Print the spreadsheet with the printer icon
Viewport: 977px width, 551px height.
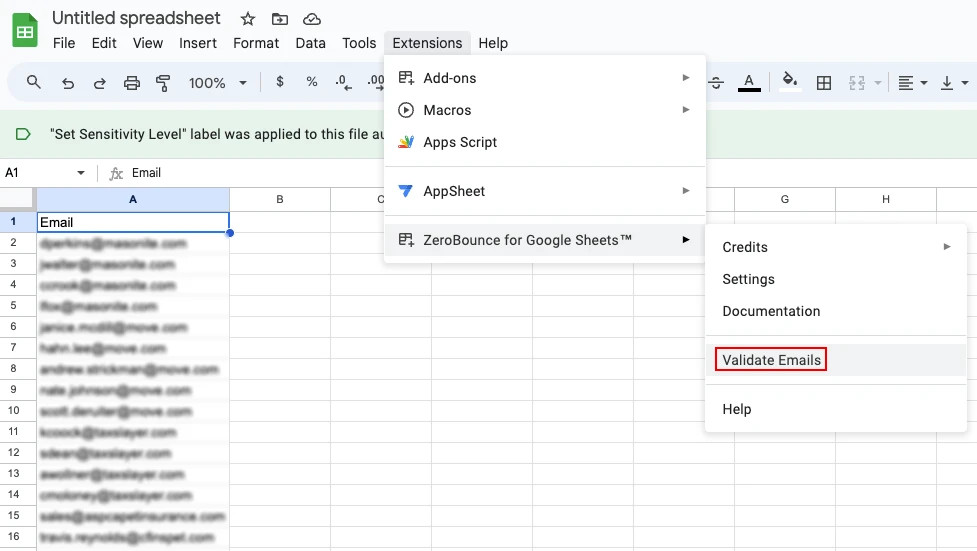pyautogui.click(x=131, y=83)
